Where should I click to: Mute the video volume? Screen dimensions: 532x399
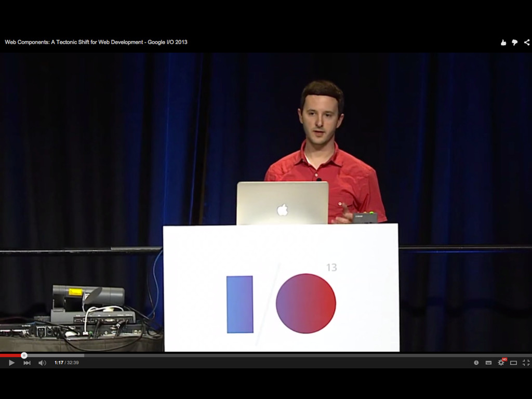click(42, 363)
